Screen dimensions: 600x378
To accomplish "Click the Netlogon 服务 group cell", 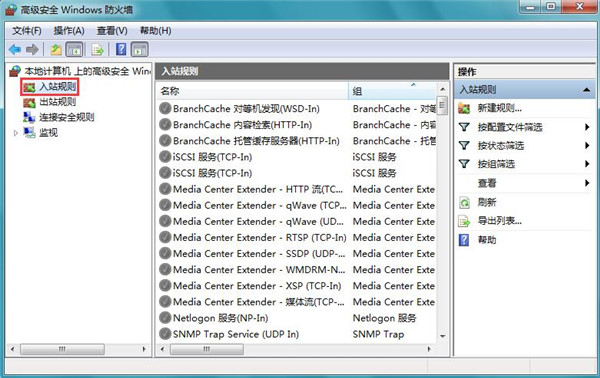I will [x=384, y=318].
